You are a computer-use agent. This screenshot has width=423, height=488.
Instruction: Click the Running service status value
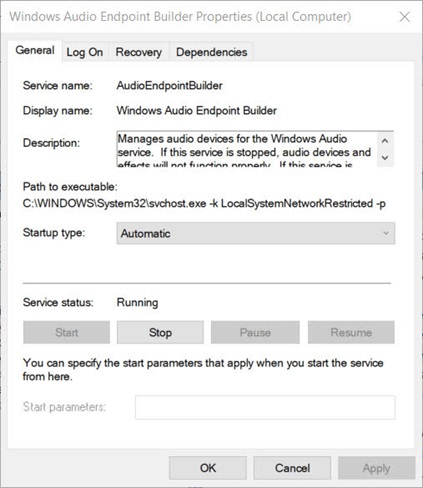click(137, 303)
